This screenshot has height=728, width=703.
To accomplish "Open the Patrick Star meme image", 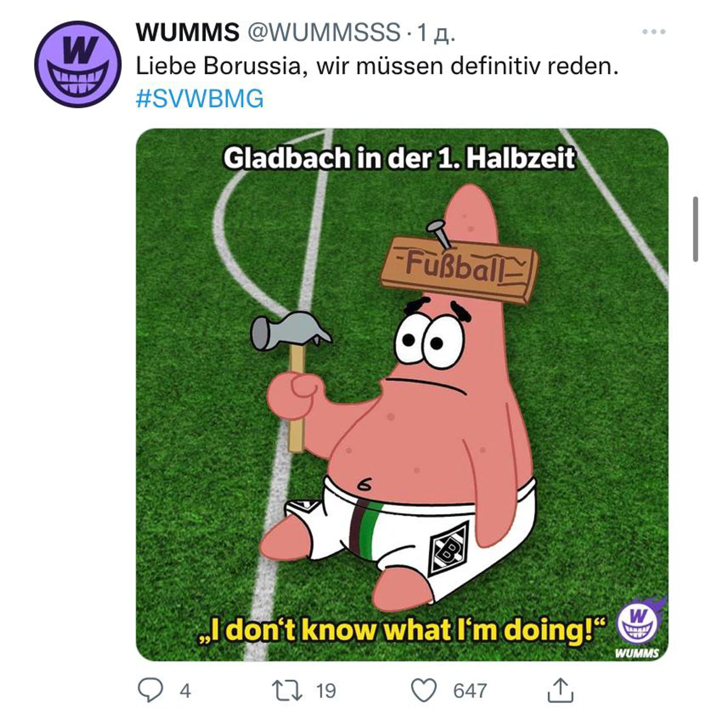I will [x=402, y=395].
